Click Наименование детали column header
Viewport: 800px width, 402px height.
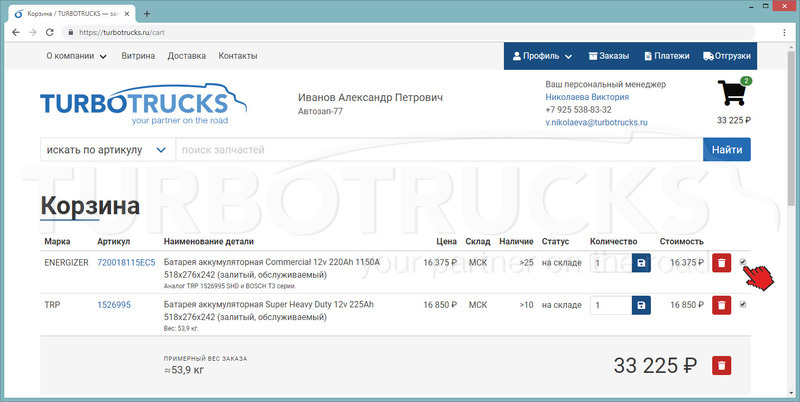pyautogui.click(x=209, y=242)
